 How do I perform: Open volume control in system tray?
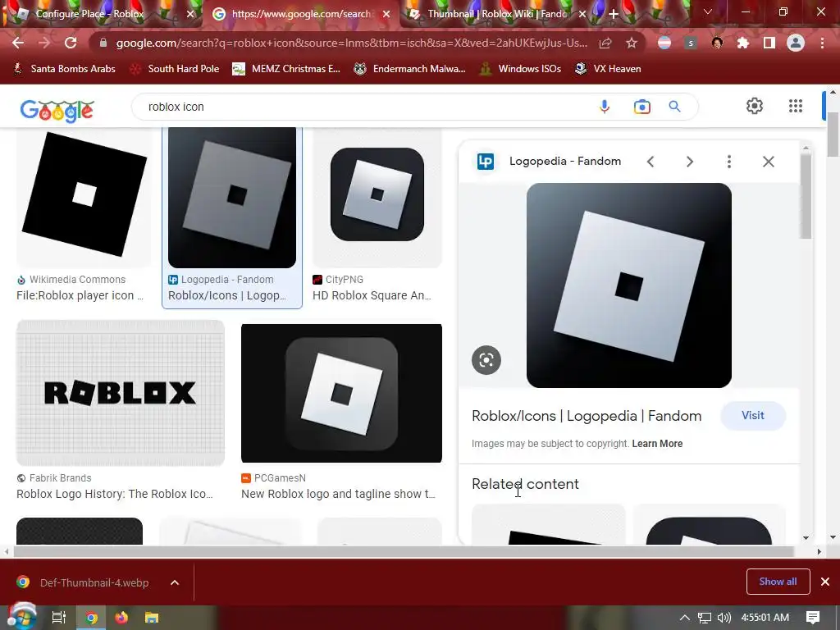[724, 618]
